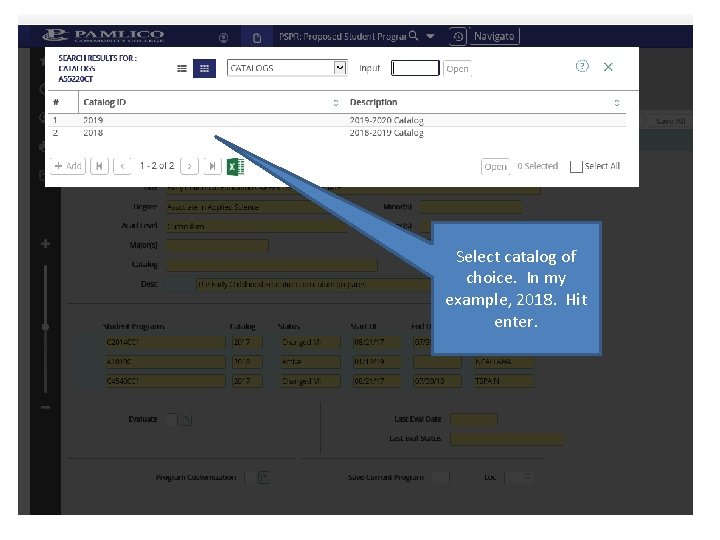
Task: Toggle the Save Current Program box
Action: (440, 478)
